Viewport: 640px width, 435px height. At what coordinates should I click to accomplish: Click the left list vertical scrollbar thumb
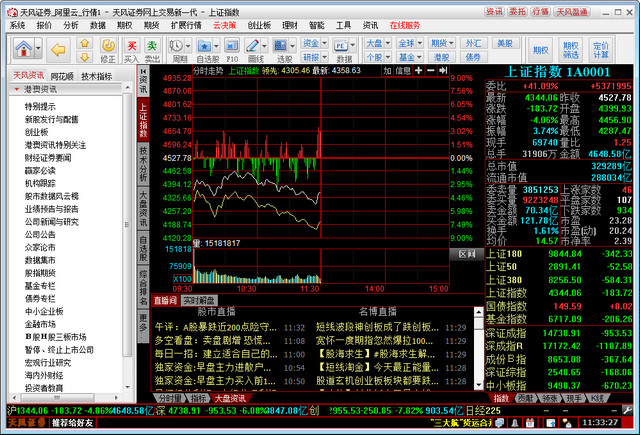point(127,224)
